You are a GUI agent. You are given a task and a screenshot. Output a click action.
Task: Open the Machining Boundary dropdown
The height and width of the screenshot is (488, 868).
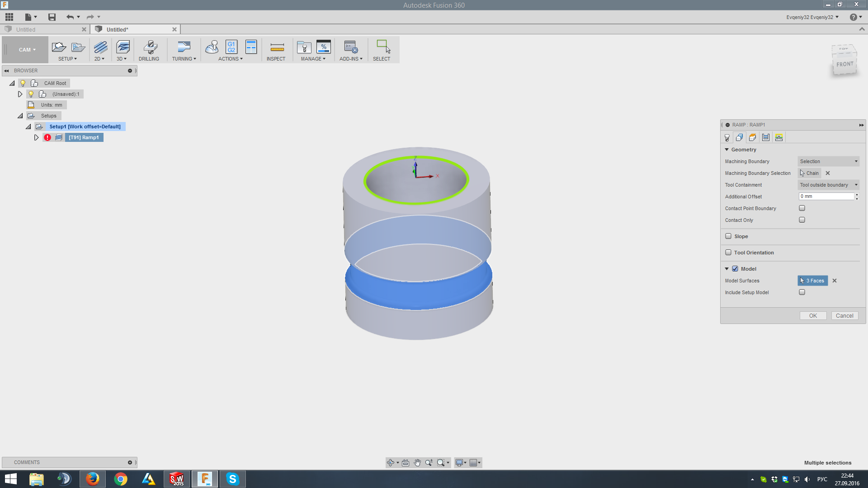pyautogui.click(x=828, y=161)
